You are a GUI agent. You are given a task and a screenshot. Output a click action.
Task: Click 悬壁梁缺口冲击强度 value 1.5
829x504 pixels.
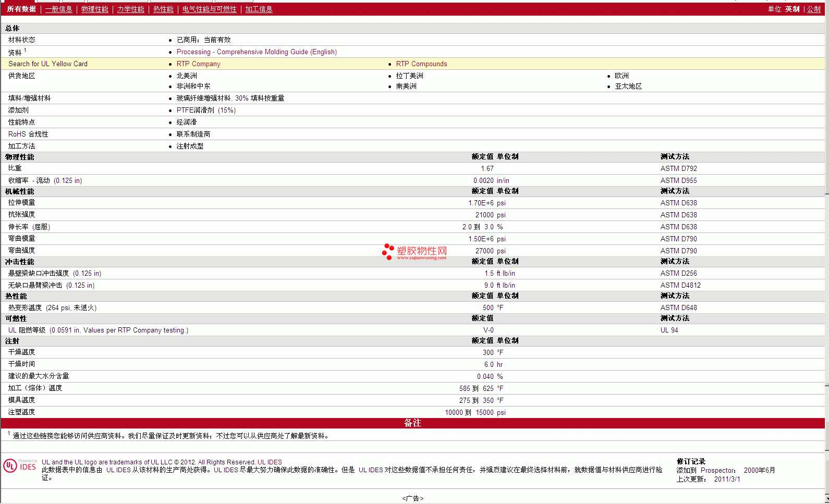[x=489, y=274]
